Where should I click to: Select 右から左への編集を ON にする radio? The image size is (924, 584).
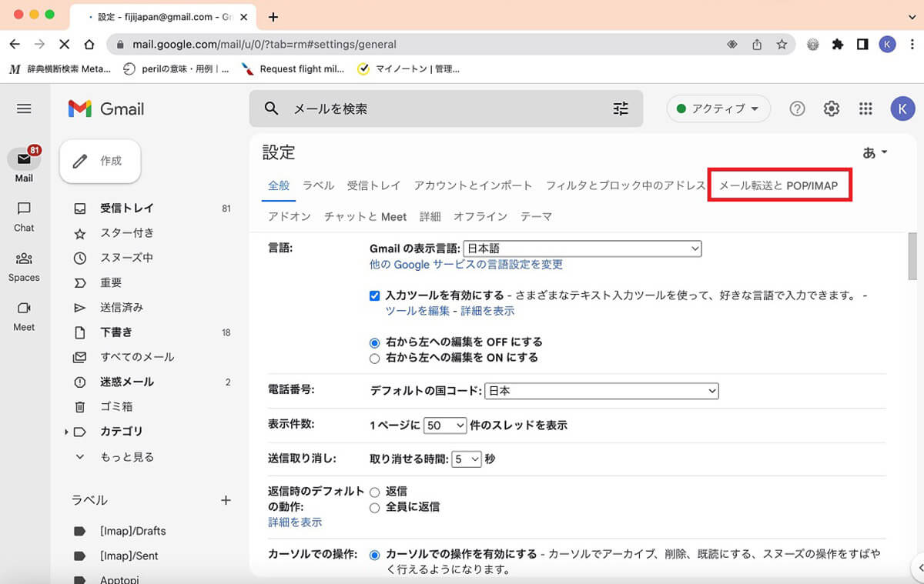coord(375,358)
